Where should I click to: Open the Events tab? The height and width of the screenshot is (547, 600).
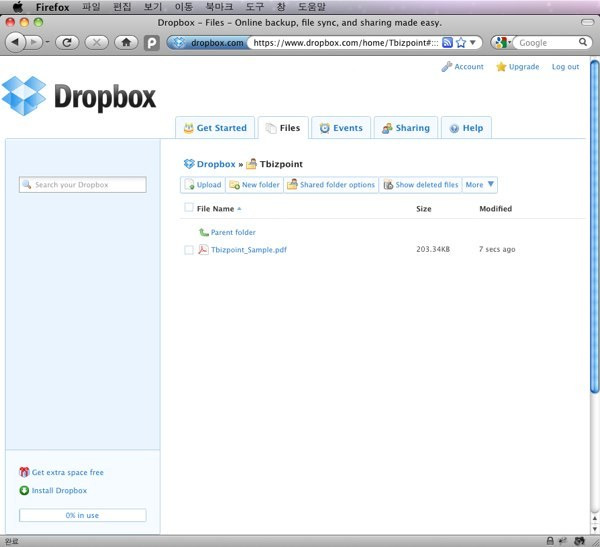341,128
